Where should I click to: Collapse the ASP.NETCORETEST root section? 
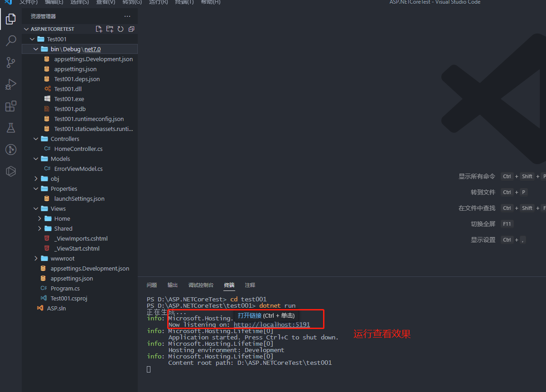(x=26, y=29)
